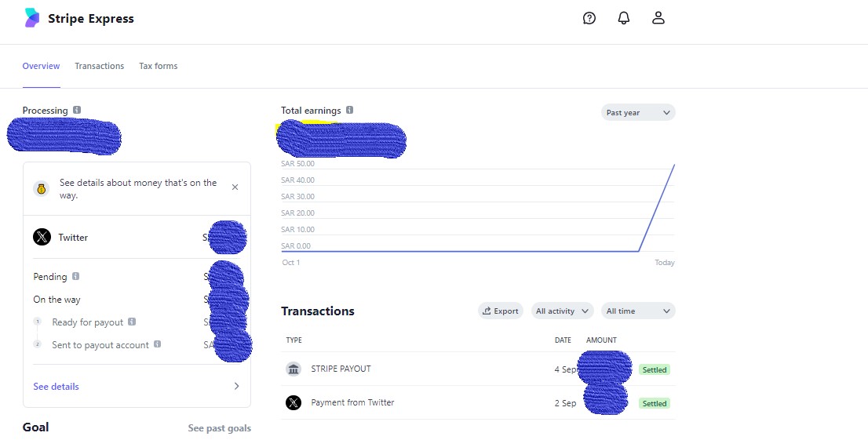Click the Settled badge on Payment from Twitter
The width and height of the screenshot is (868, 440).
655,403
